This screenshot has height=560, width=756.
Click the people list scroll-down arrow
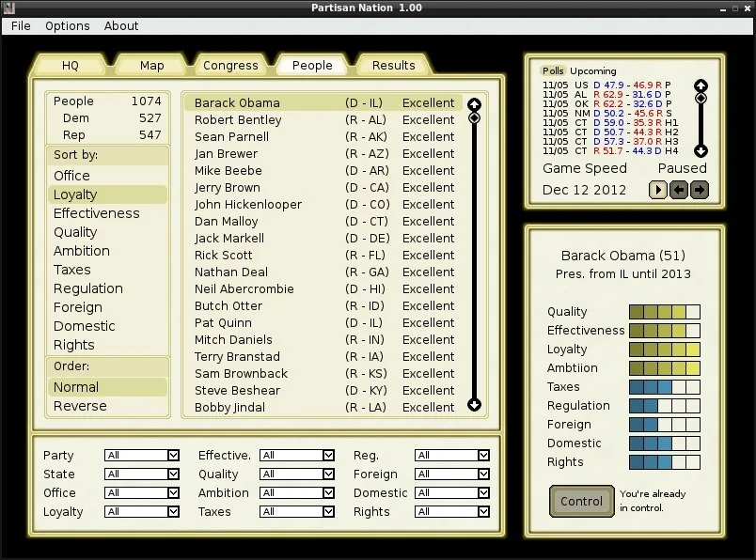[474, 405]
